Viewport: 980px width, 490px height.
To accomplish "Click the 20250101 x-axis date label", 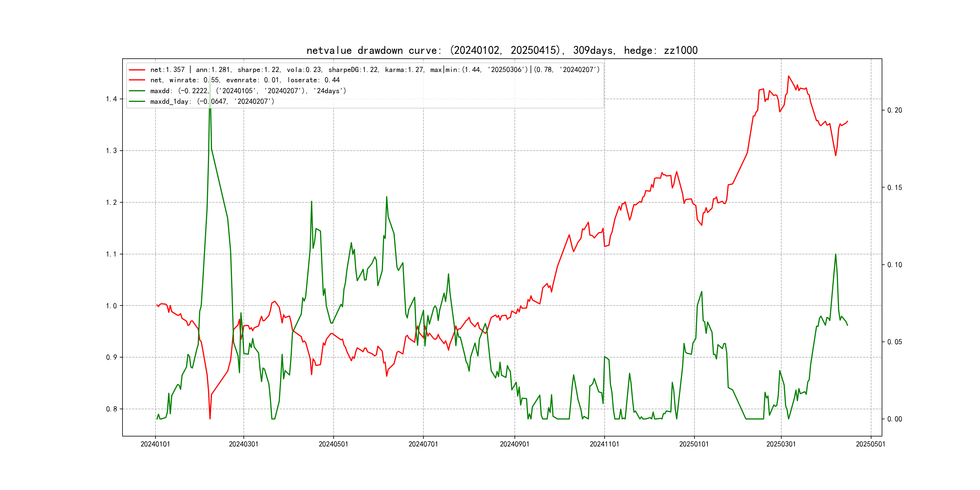I will pos(694,444).
